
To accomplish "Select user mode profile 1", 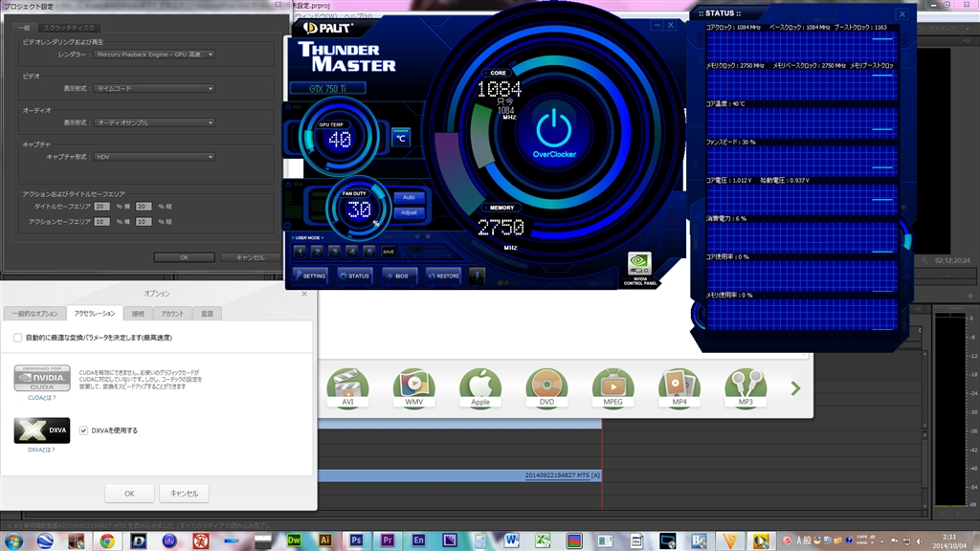I will coord(300,252).
